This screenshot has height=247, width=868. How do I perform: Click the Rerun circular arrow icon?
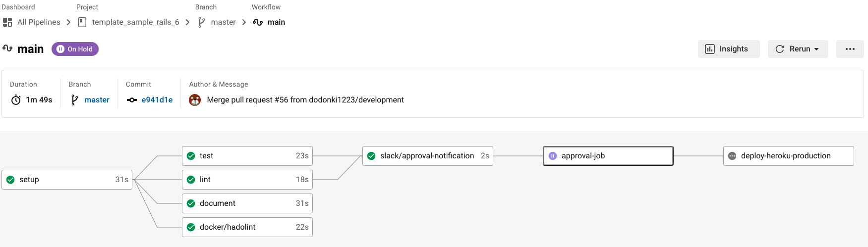tap(780, 49)
